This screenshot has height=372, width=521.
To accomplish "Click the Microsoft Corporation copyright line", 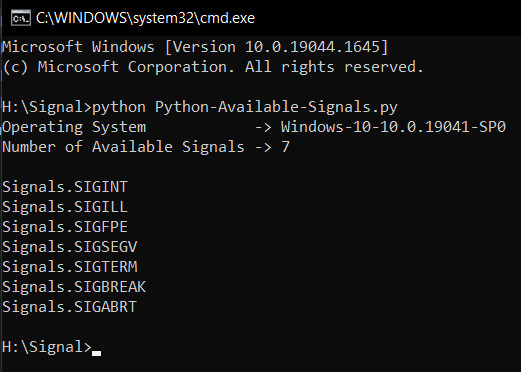I will [x=213, y=67].
